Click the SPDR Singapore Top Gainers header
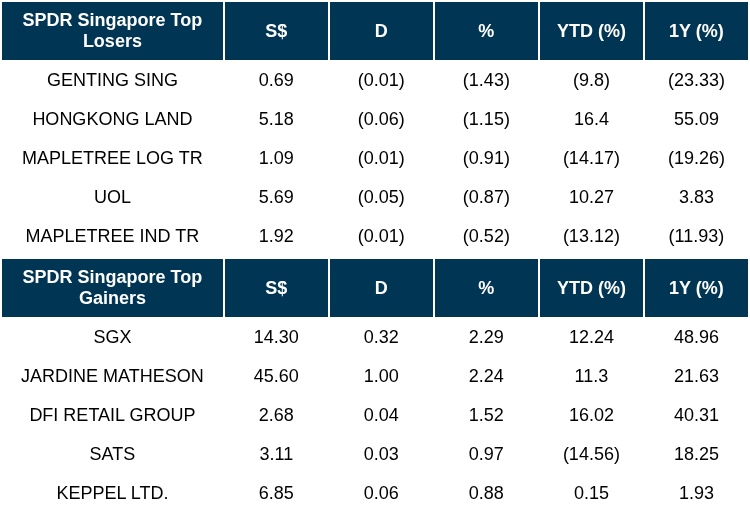 pyautogui.click(x=112, y=288)
